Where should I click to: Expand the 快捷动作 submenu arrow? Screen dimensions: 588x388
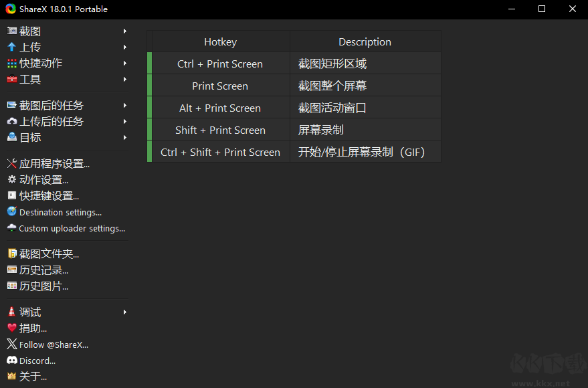(x=125, y=64)
